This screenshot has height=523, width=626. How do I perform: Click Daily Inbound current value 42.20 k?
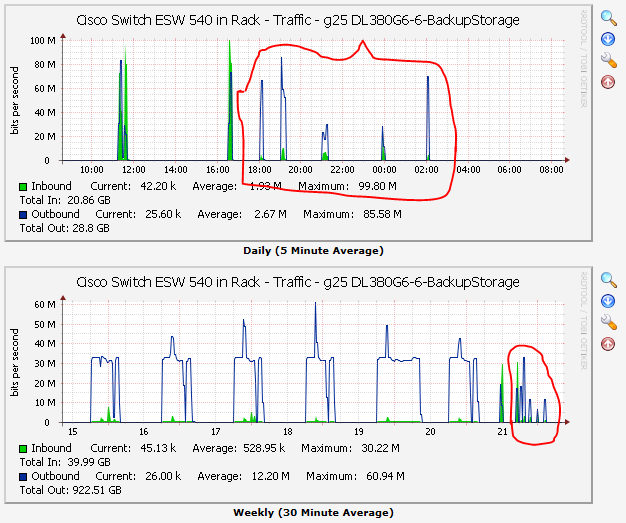point(158,186)
